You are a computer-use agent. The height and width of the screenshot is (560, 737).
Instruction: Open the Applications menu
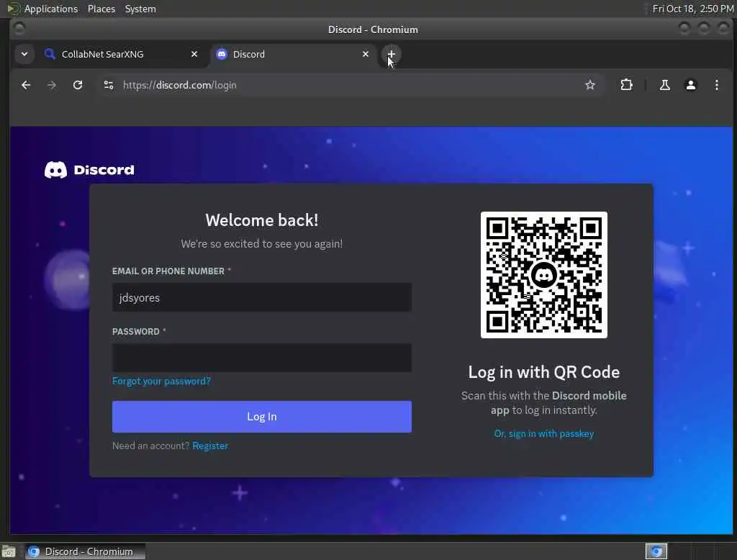pos(51,9)
